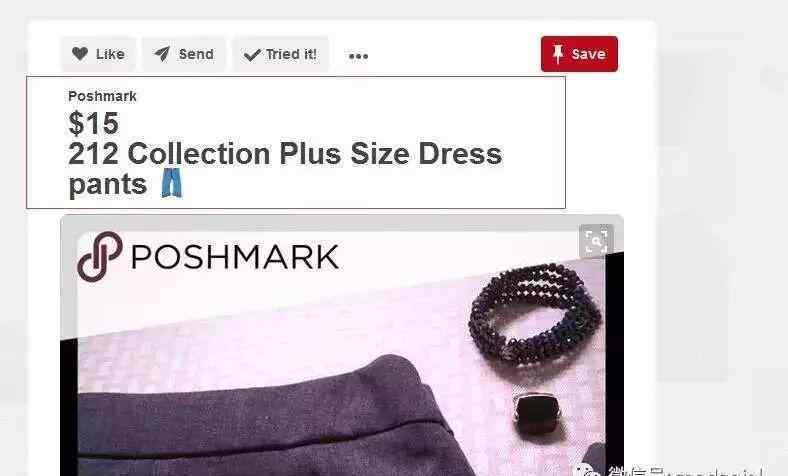Click the Poshmark logo symbol on image
The width and height of the screenshot is (788, 476).
(100, 256)
